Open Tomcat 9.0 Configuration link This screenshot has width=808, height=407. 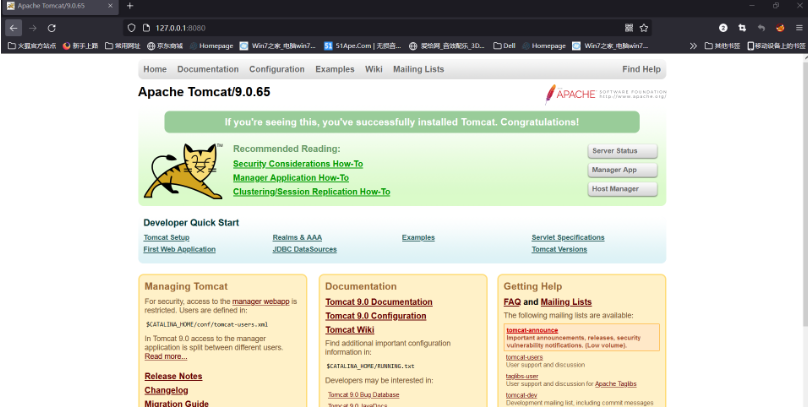pyautogui.click(x=376, y=316)
